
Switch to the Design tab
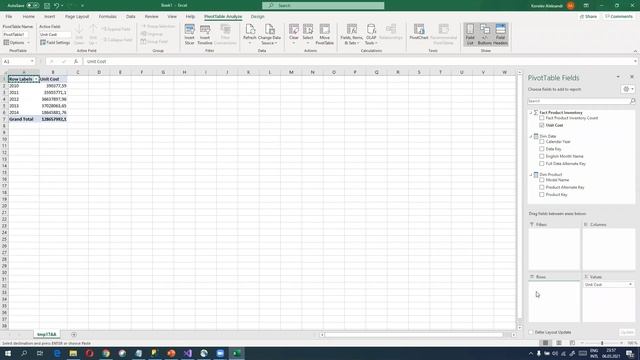tap(257, 17)
